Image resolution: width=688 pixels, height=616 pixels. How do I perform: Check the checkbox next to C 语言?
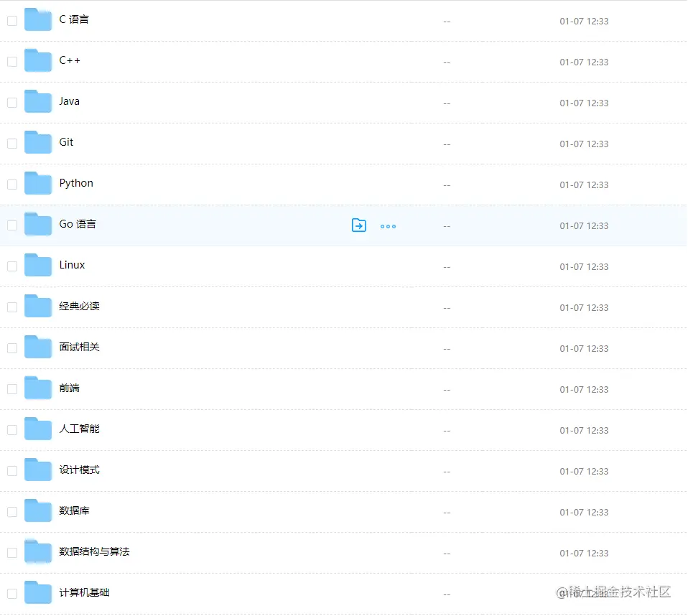click(x=11, y=20)
